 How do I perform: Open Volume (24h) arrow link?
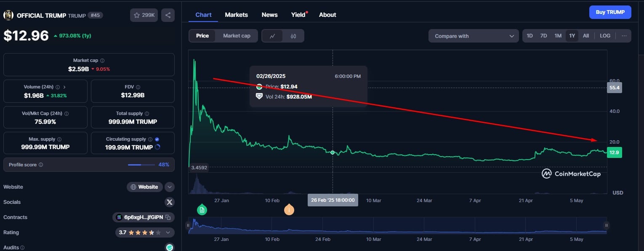64,87
